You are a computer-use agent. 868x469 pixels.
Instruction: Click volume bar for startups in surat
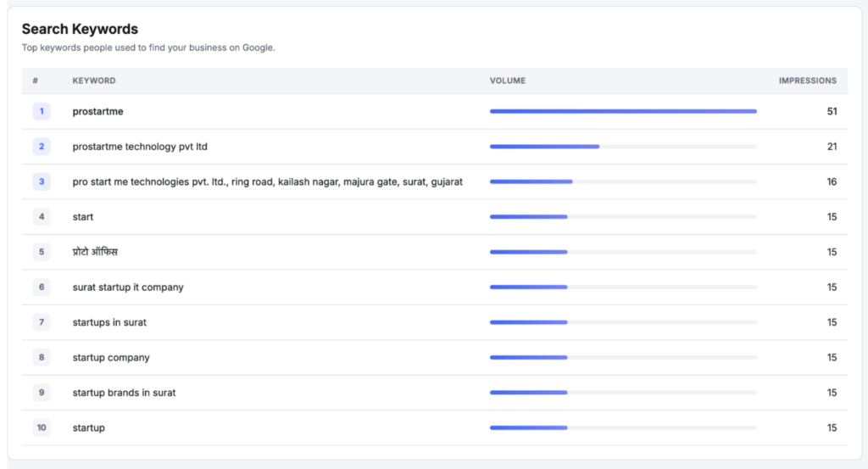623,322
